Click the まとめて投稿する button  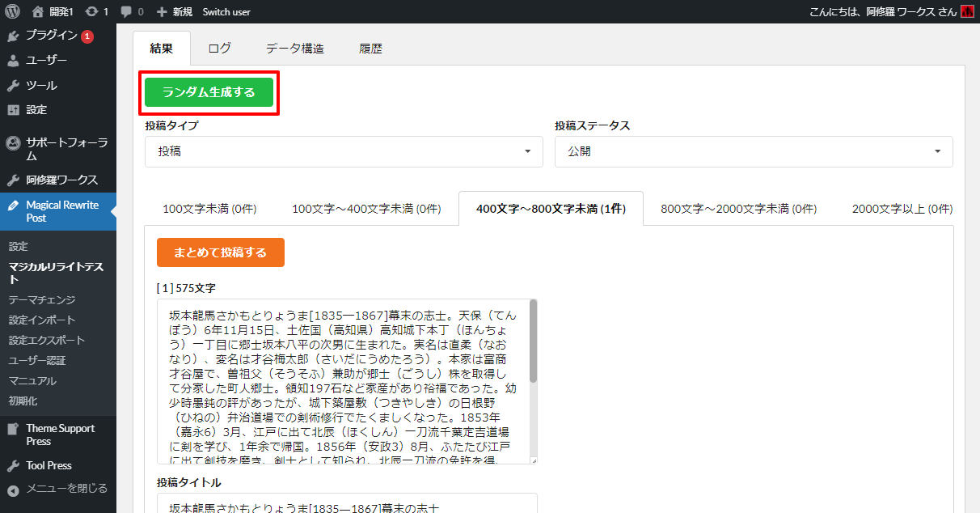pyautogui.click(x=221, y=252)
